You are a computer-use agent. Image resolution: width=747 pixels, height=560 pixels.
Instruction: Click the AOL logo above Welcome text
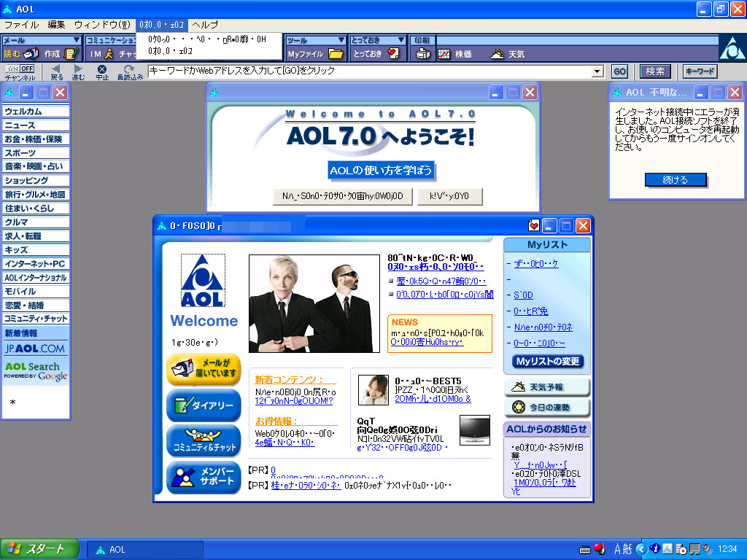pyautogui.click(x=203, y=281)
